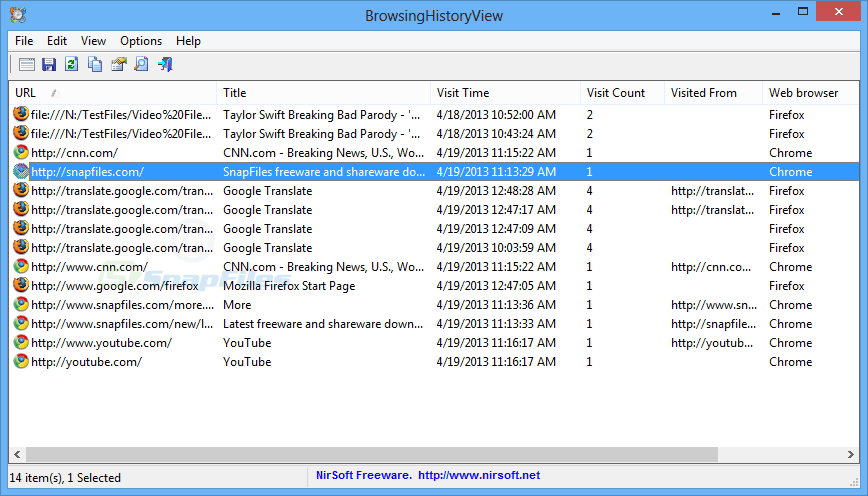Image resolution: width=868 pixels, height=496 pixels.
Task: Click the 4/19/2013 12:47:05 AM visit time
Action: 496,286
